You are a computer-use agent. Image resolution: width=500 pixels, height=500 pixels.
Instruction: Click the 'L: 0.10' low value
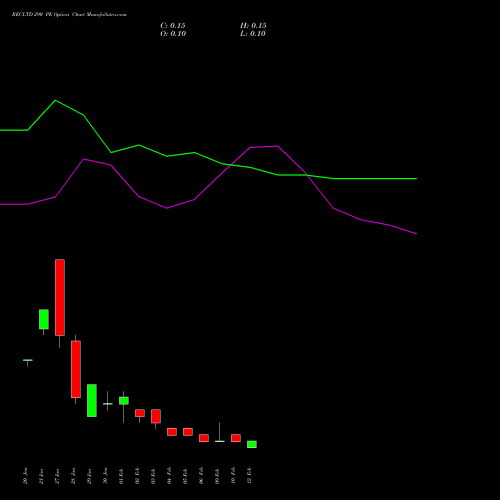pos(253,34)
